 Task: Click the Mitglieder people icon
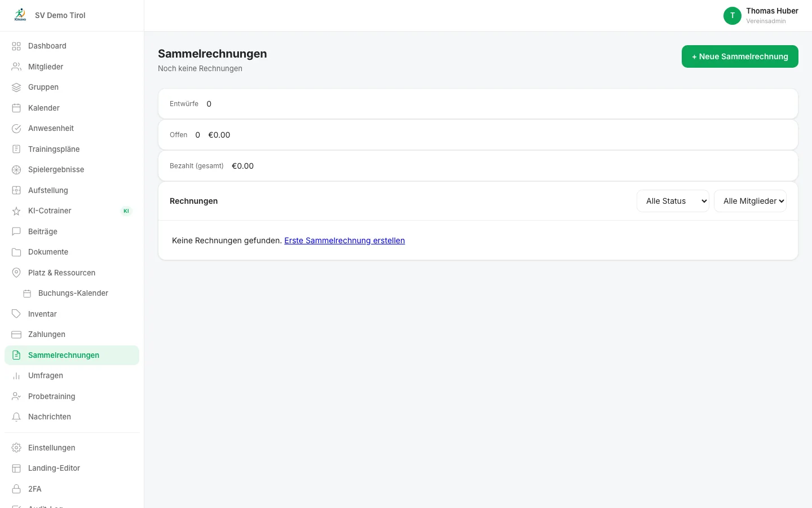pos(16,67)
